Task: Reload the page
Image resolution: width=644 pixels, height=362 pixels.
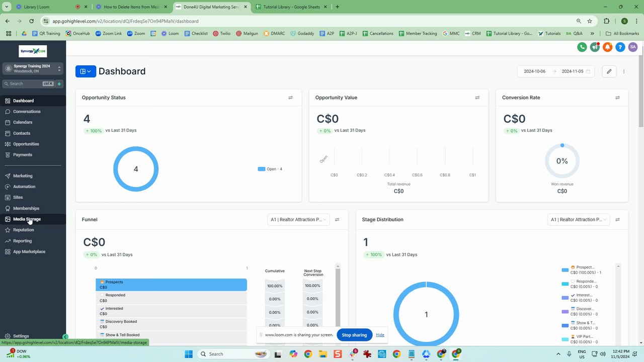Action: pyautogui.click(x=31, y=21)
